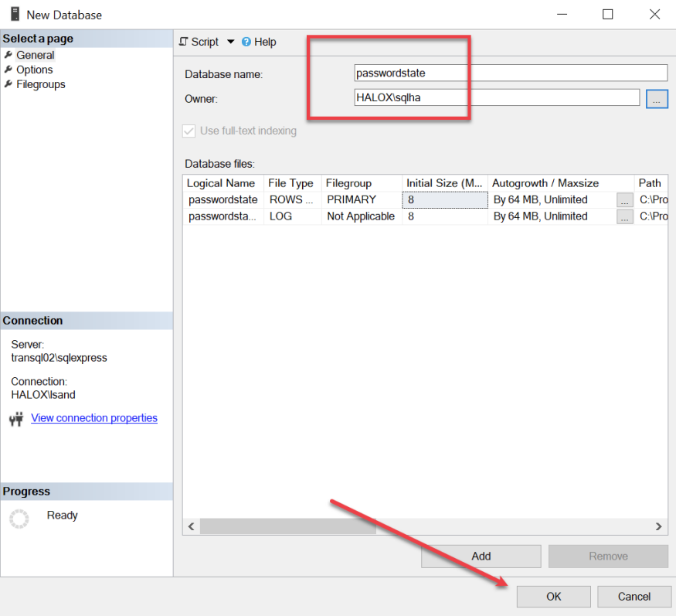Viewport: 676px width, 616px height.
Task: Click the LOG file type cell
Action: pos(292,216)
